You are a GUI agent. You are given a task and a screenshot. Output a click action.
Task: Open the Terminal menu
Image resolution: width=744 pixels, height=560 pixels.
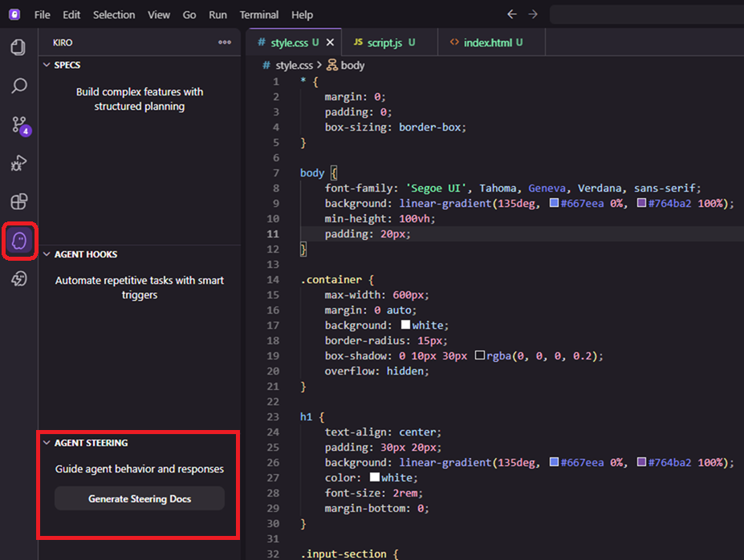[259, 14]
